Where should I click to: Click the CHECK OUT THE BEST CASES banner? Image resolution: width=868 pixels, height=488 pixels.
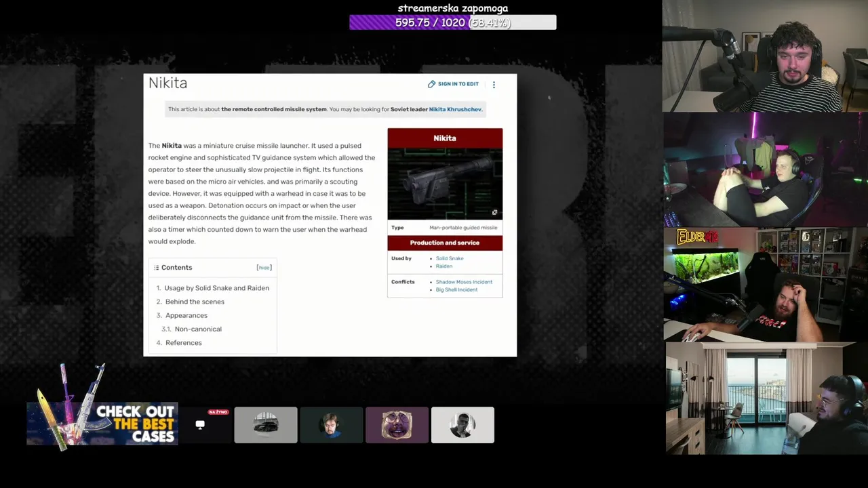coord(102,424)
